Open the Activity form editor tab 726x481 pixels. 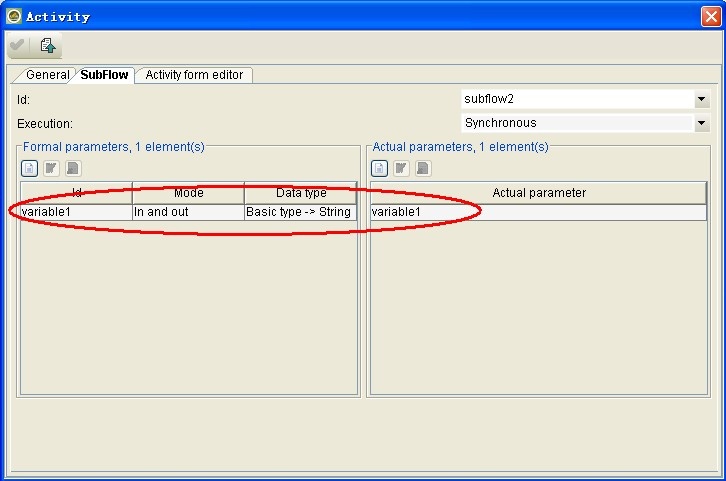point(194,75)
